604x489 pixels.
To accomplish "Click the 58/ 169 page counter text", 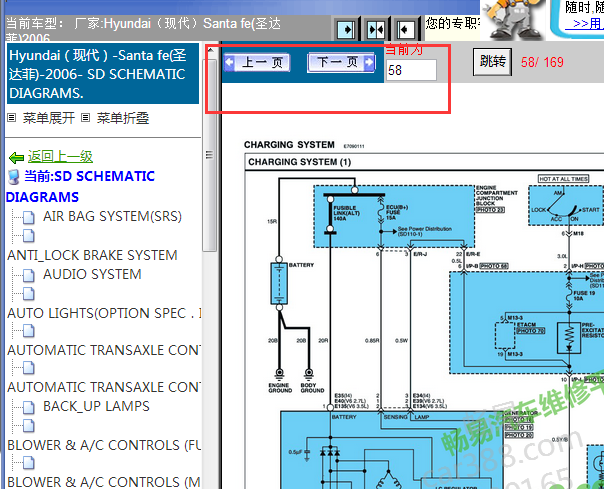I will pyautogui.click(x=542, y=62).
